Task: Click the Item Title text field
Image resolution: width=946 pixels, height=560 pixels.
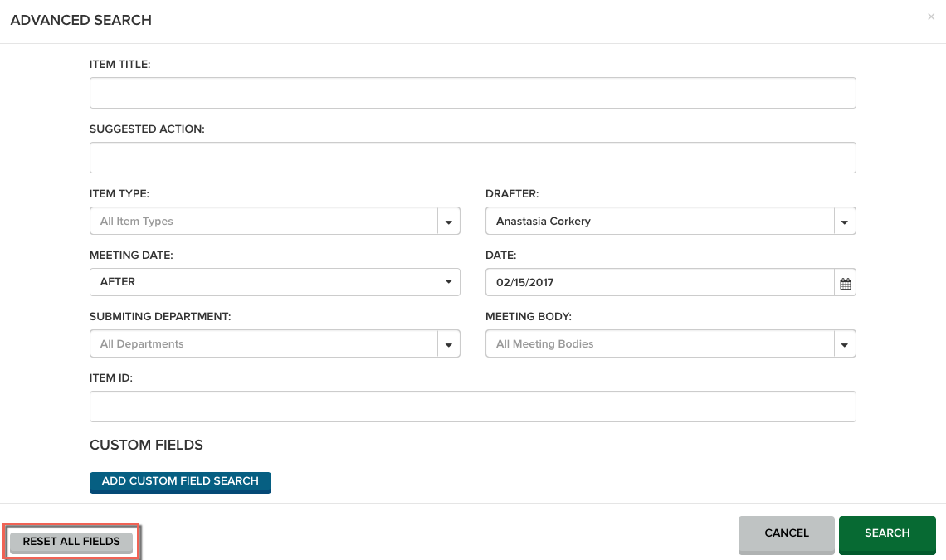Action: tap(472, 93)
